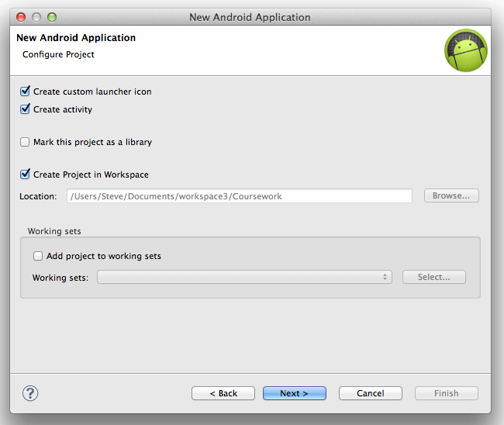
Task: Click the Android robot wizard icon
Action: [466, 50]
